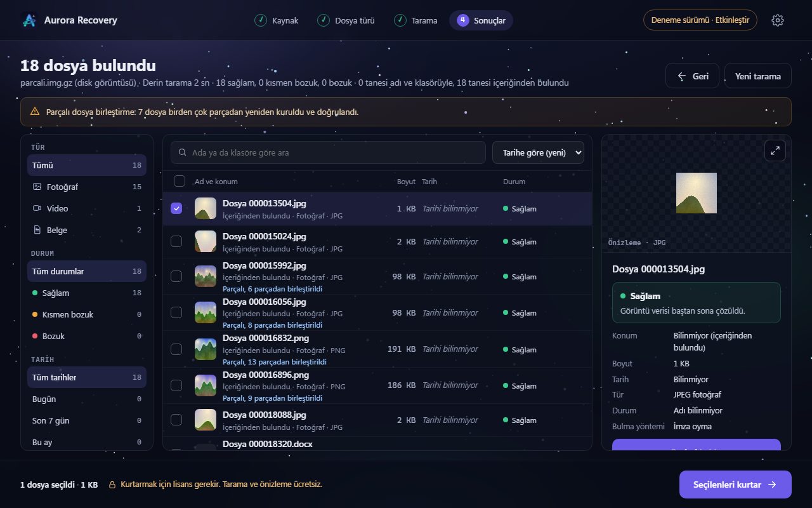Image resolution: width=812 pixels, height=508 pixels.
Task: Open thumbnail of Dosya 000015992.jpg
Action: point(206,276)
